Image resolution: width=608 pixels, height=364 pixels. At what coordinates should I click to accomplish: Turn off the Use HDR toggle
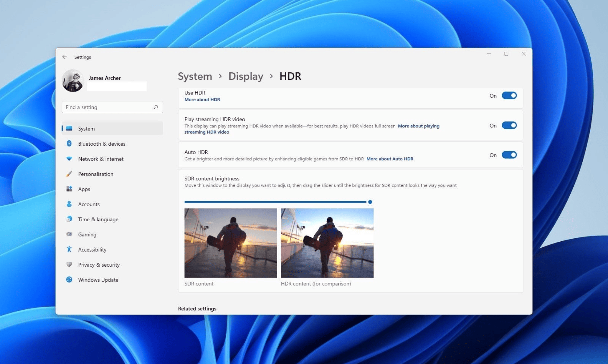(509, 96)
